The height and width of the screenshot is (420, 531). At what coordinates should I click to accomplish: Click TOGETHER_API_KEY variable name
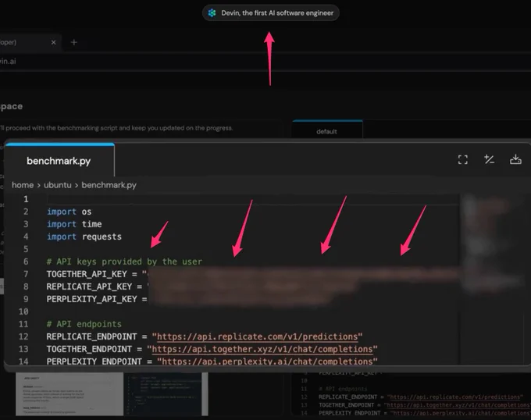click(87, 274)
